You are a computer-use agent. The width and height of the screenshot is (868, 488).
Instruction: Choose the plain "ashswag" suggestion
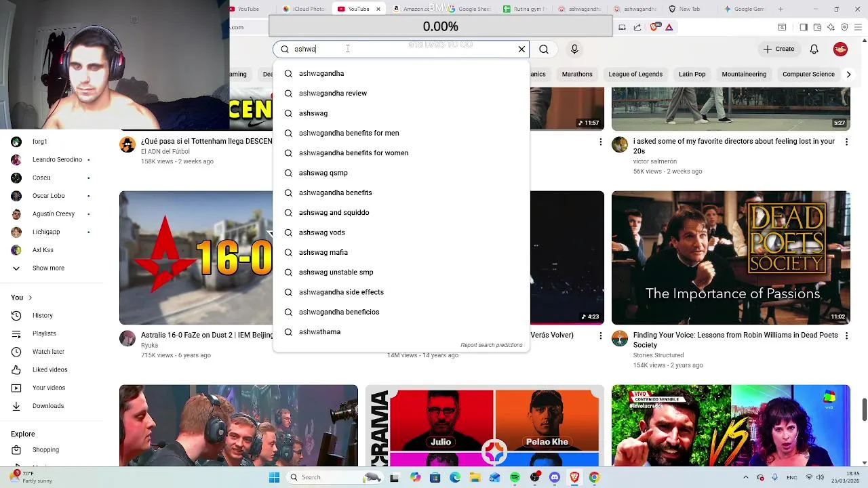point(401,113)
